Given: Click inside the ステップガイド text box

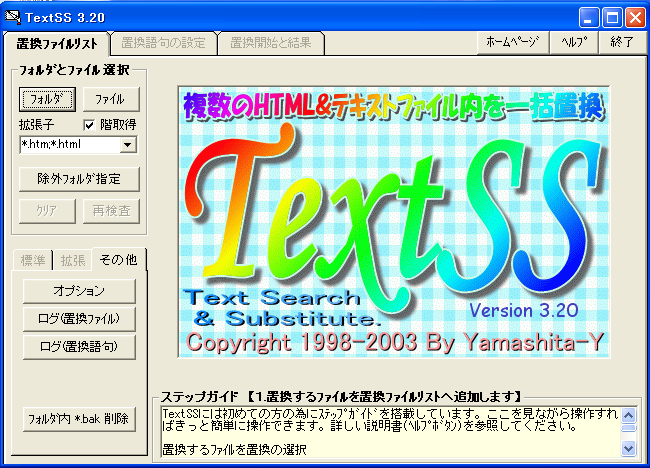Looking at the screenshot, I should click(x=391, y=432).
